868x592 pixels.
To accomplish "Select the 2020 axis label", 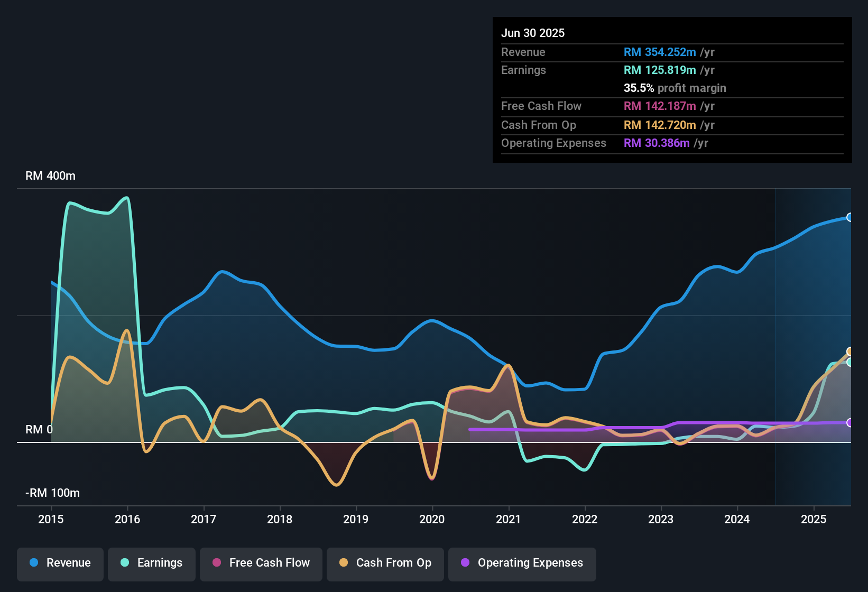I will pyautogui.click(x=432, y=520).
